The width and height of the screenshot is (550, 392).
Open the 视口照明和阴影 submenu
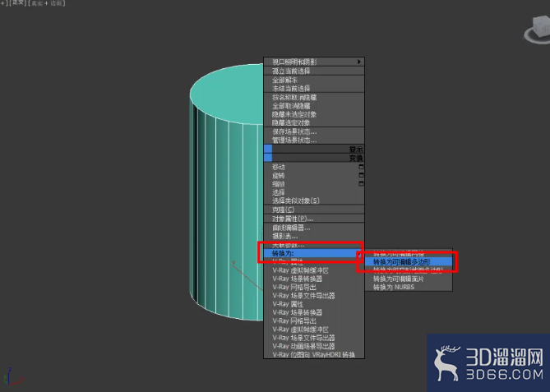(314, 62)
